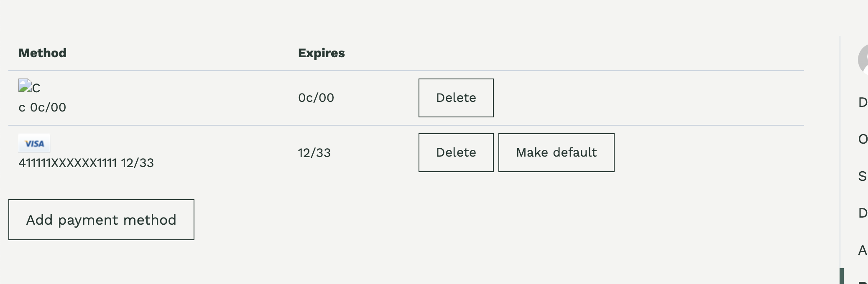This screenshot has height=284, width=868.
Task: Click the Add payment method button
Action: point(101,220)
